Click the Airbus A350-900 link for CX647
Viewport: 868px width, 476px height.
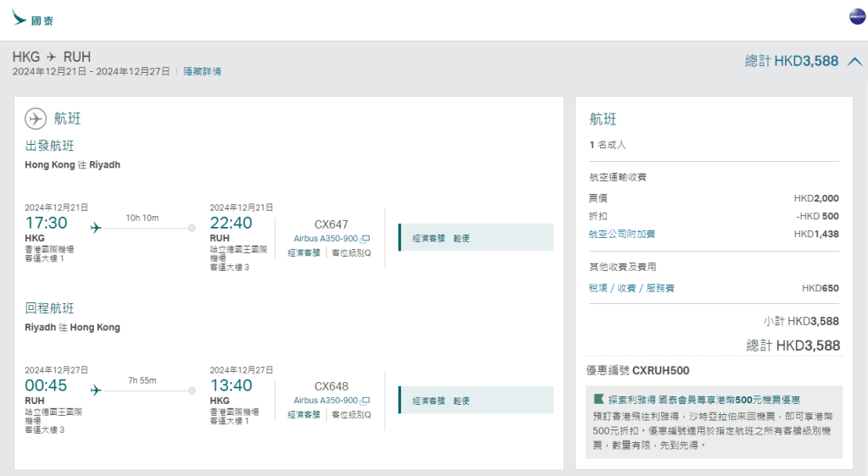[325, 239]
